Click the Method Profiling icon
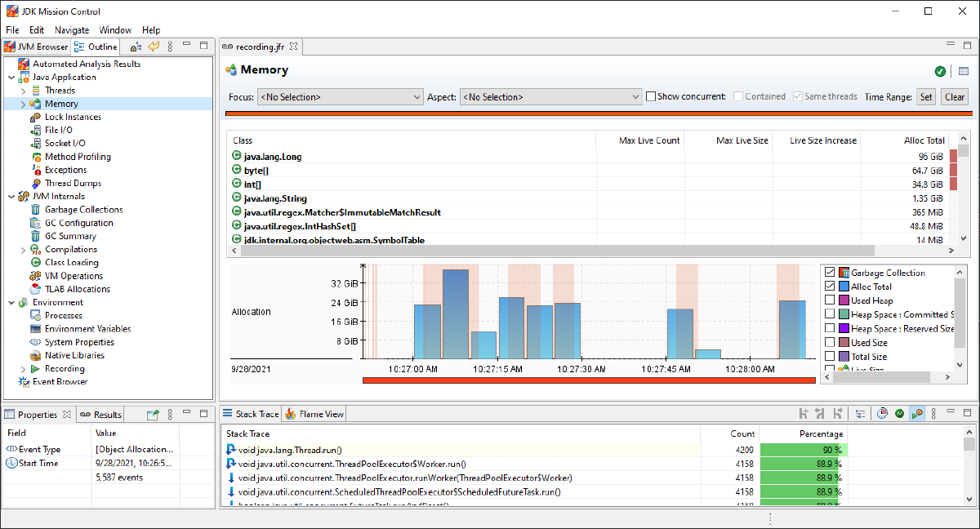980x529 pixels. tap(36, 157)
